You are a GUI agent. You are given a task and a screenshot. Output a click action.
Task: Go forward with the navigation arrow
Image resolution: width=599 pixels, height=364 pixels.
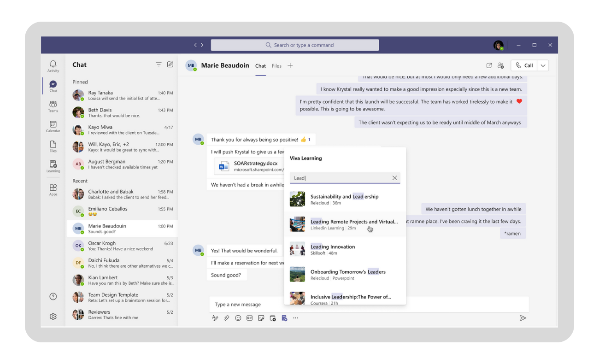coord(202,45)
